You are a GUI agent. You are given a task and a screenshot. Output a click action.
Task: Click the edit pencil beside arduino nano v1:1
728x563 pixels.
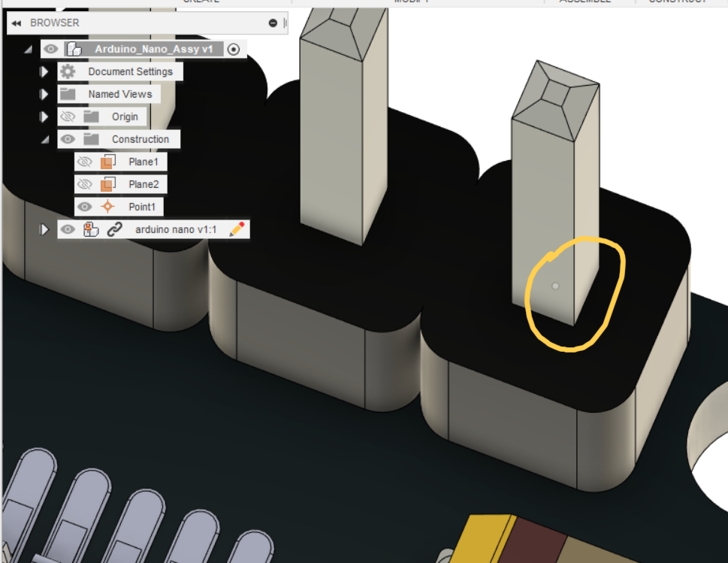tap(237, 229)
